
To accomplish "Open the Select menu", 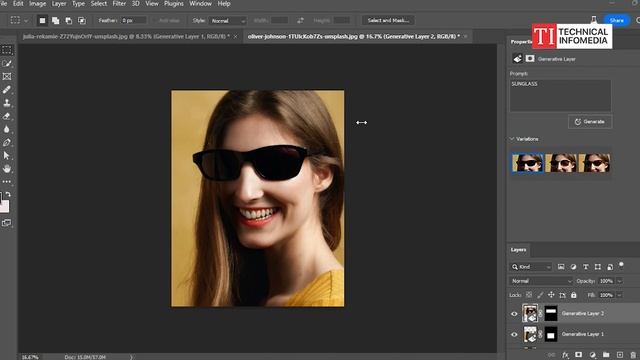I will (x=98, y=4).
